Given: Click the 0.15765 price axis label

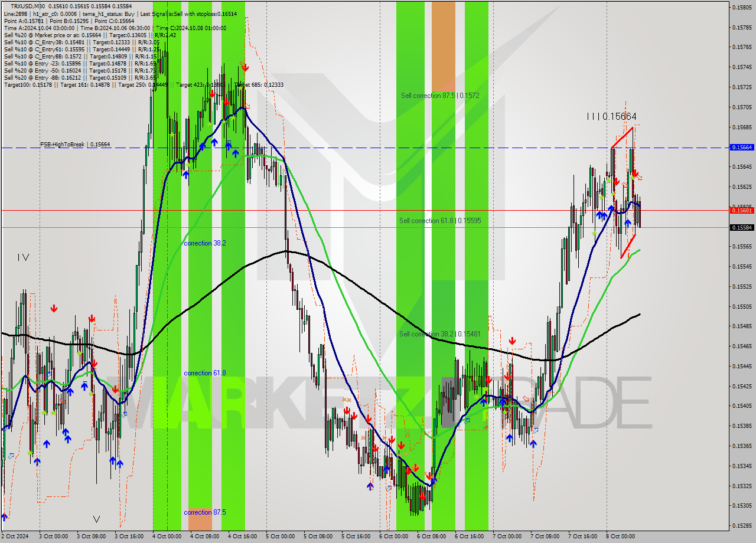Looking at the screenshot, I should point(741,47).
